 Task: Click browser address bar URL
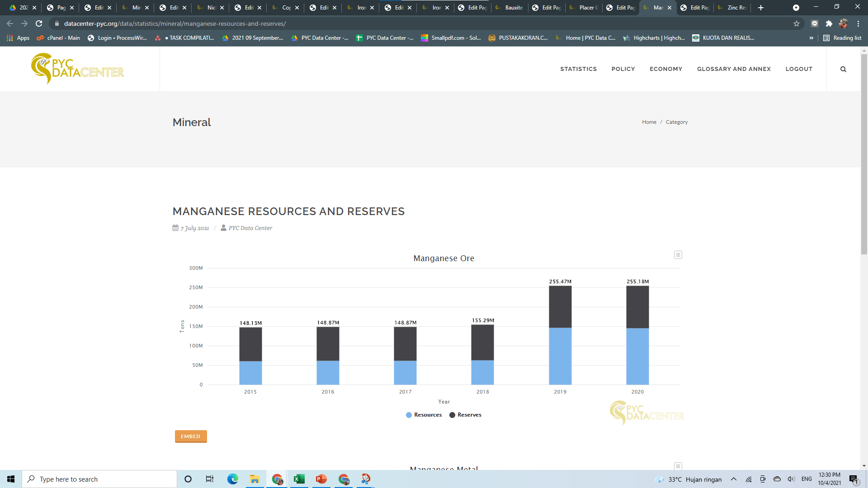(175, 23)
